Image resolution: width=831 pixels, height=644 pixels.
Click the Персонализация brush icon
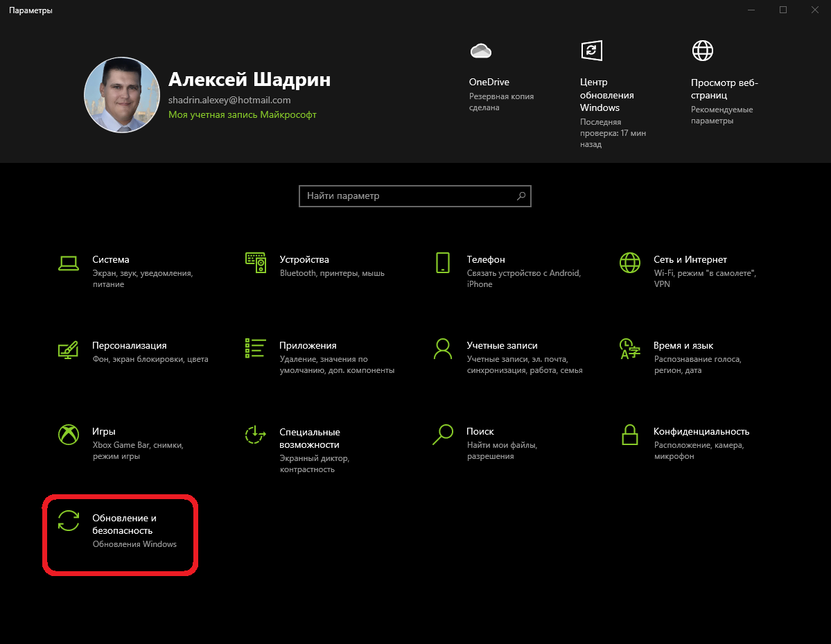point(69,349)
